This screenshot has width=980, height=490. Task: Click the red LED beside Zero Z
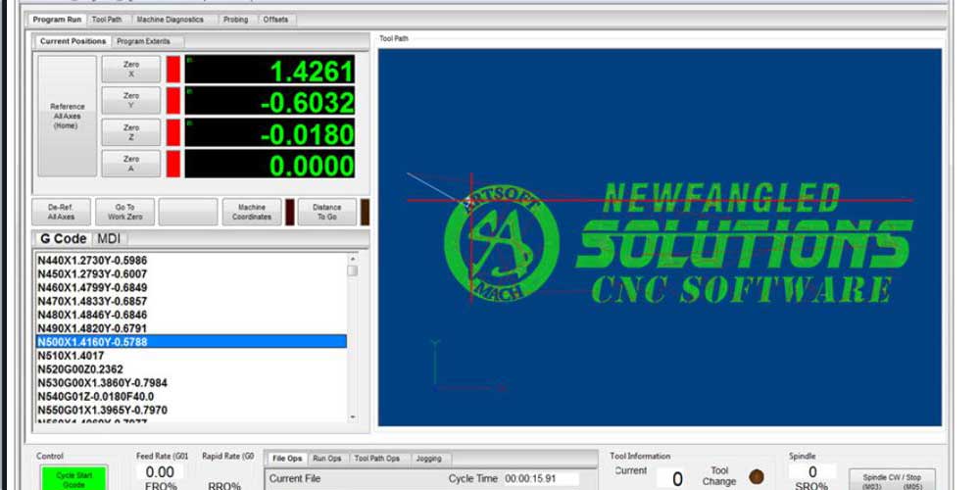click(x=173, y=132)
